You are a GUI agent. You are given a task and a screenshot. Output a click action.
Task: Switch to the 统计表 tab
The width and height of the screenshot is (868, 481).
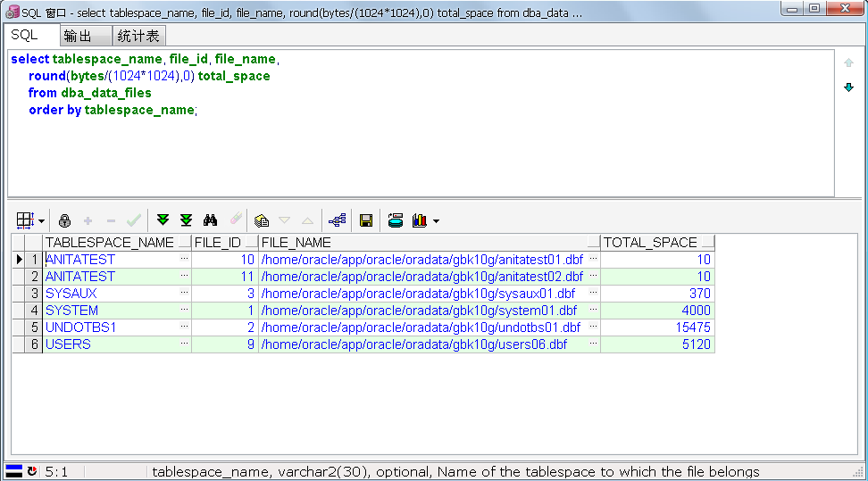[x=138, y=36]
